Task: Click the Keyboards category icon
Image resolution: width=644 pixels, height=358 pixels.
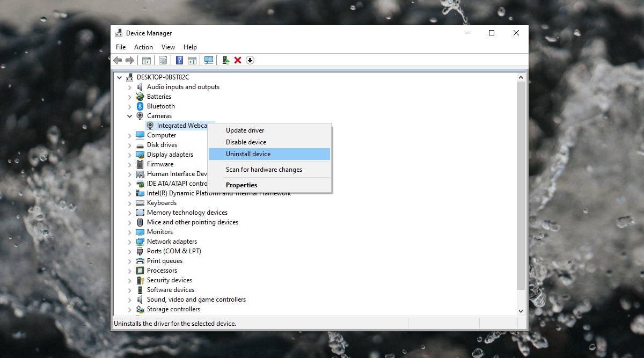Action: coord(140,203)
